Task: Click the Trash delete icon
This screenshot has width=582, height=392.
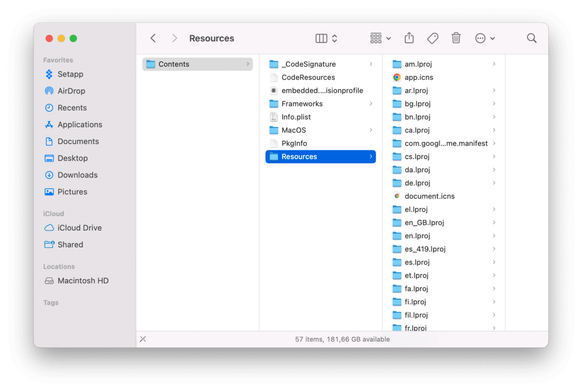Action: [x=456, y=38]
